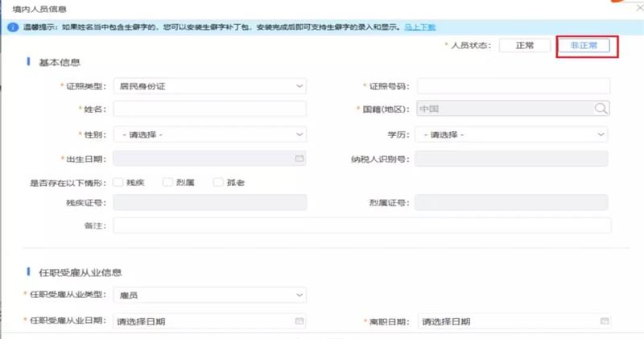
Task: Click the 马上下载 link
Action: pos(419,27)
